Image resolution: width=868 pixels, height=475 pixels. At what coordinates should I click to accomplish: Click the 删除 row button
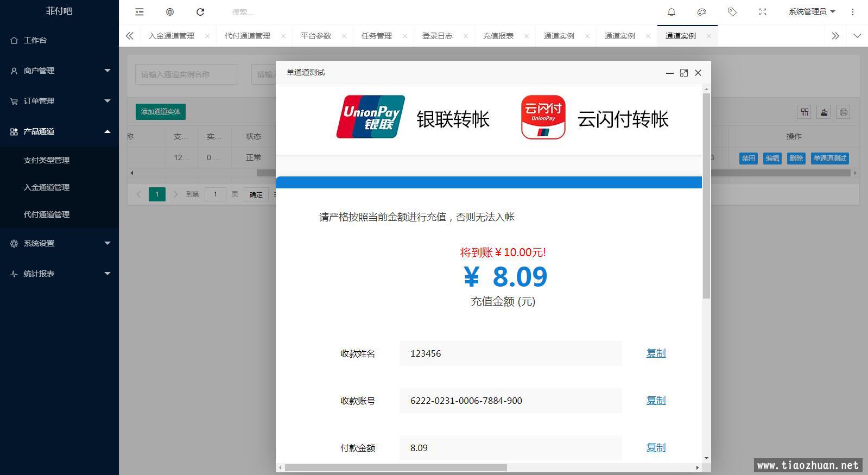[x=796, y=159]
